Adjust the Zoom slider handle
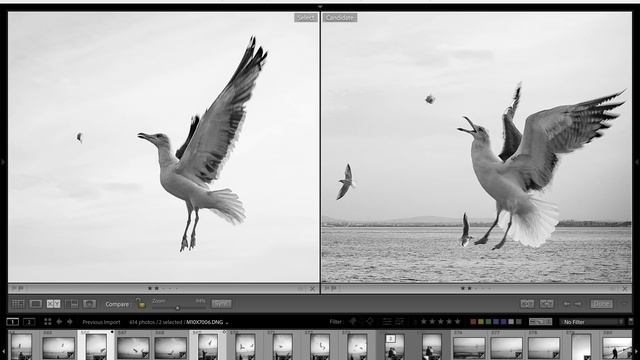This screenshot has width=640, height=360. tap(177, 308)
